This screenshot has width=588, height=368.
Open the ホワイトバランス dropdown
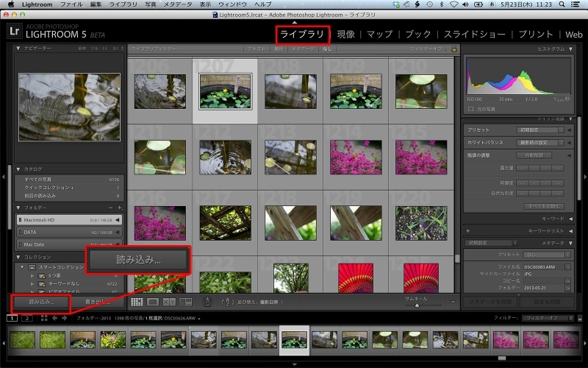coord(540,142)
